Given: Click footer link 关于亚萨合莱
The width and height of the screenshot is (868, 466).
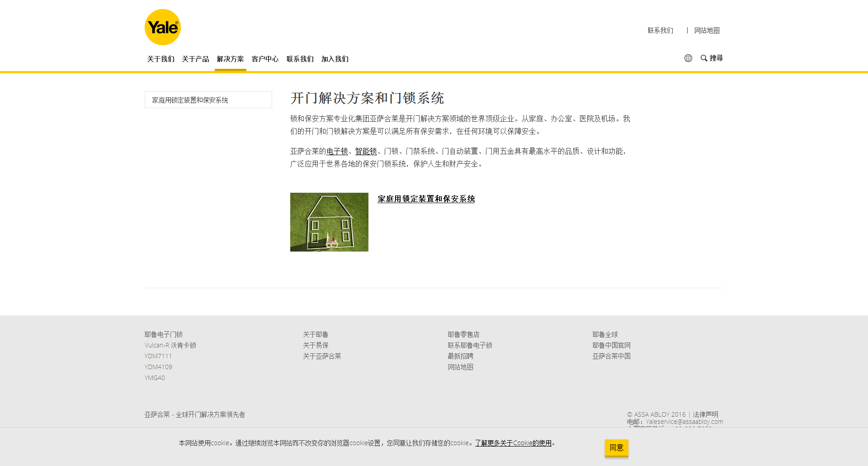Looking at the screenshot, I should (x=322, y=356).
